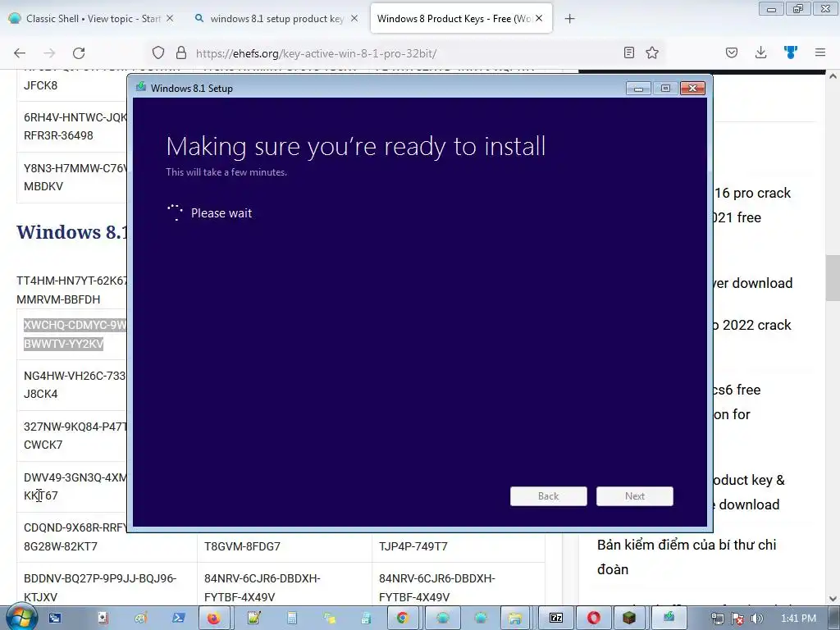Image resolution: width=840 pixels, height=630 pixels.
Task: Close the Windows 8 Product Keys tab
Action: (x=539, y=18)
